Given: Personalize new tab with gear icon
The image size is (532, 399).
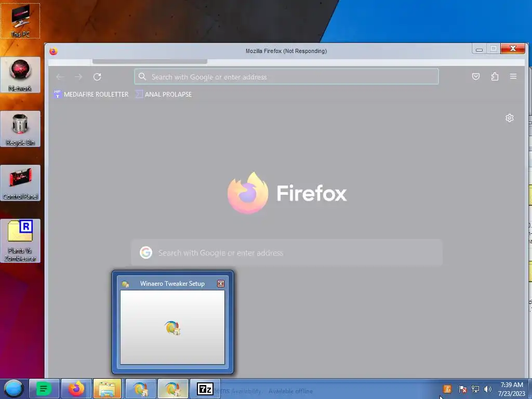Looking at the screenshot, I should coord(509,118).
